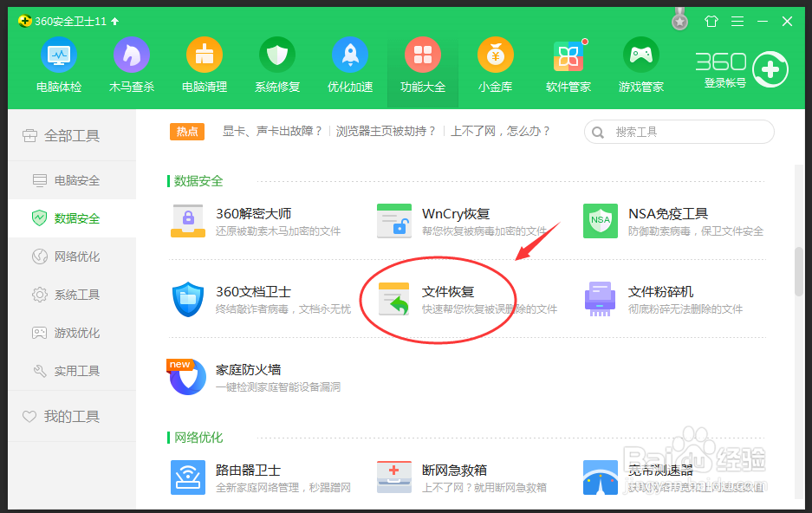Select 系统工具 sidebar category
The height and width of the screenshot is (513, 812).
[72, 295]
